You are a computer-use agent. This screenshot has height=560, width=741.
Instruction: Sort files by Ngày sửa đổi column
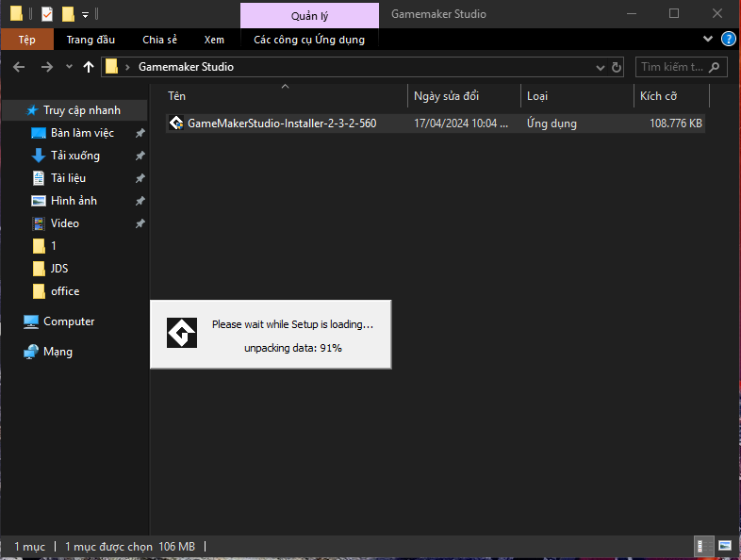click(462, 96)
